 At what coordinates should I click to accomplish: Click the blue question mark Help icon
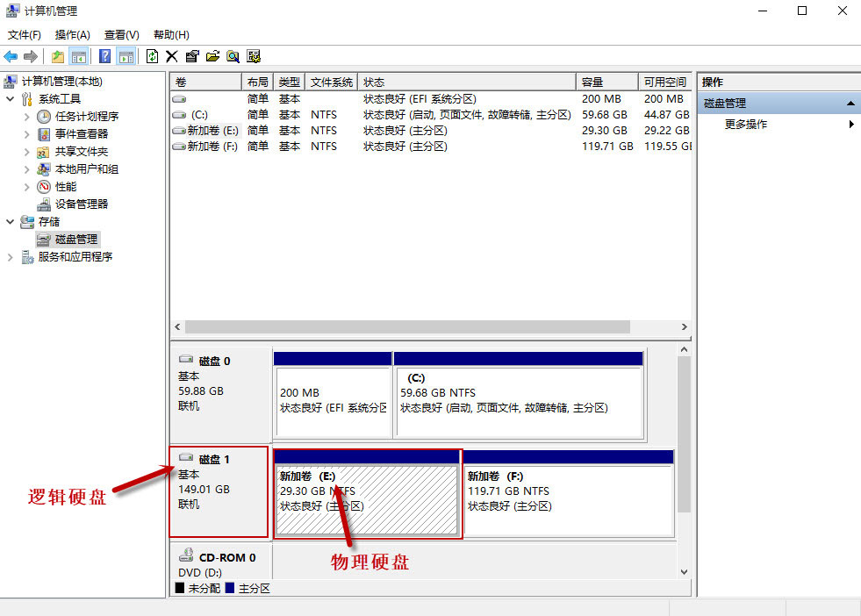pyautogui.click(x=104, y=56)
